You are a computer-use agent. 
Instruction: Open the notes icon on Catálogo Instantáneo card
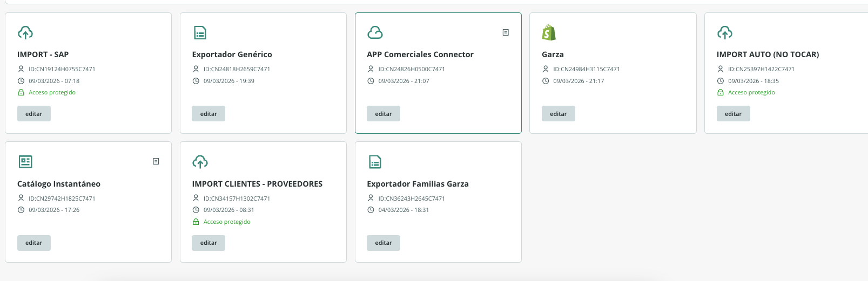(x=156, y=161)
